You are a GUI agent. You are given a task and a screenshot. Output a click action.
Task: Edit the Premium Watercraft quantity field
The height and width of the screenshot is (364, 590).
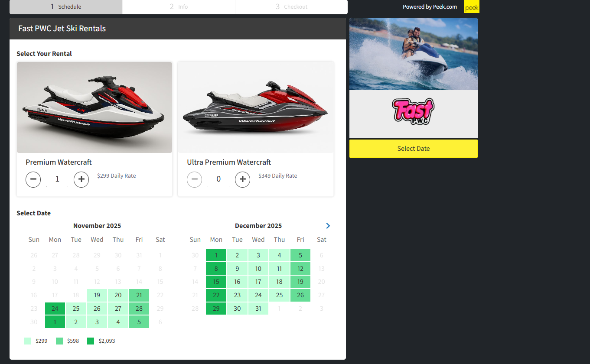click(x=57, y=179)
